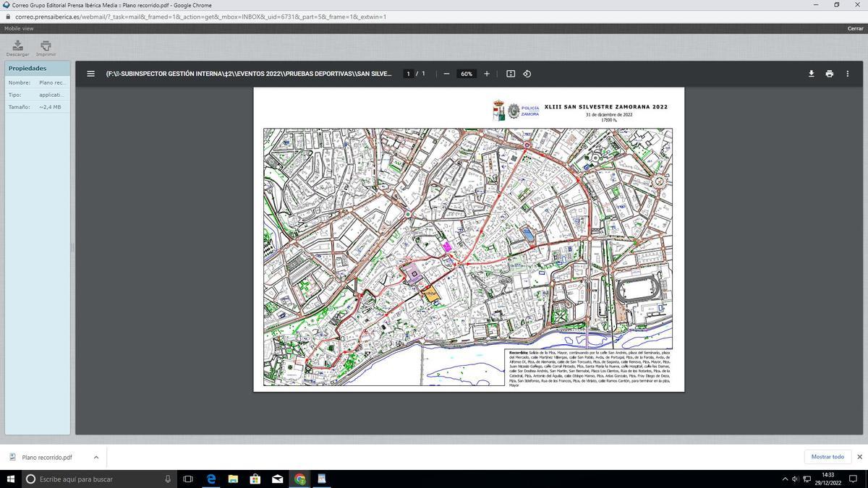Image resolution: width=868 pixels, height=488 pixels.
Task: Expand options for Plano recorrido.pdf download
Action: click(96, 457)
